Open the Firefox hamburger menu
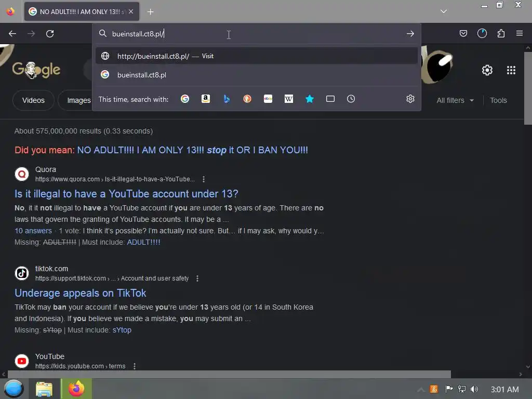532x399 pixels. pyautogui.click(x=520, y=33)
